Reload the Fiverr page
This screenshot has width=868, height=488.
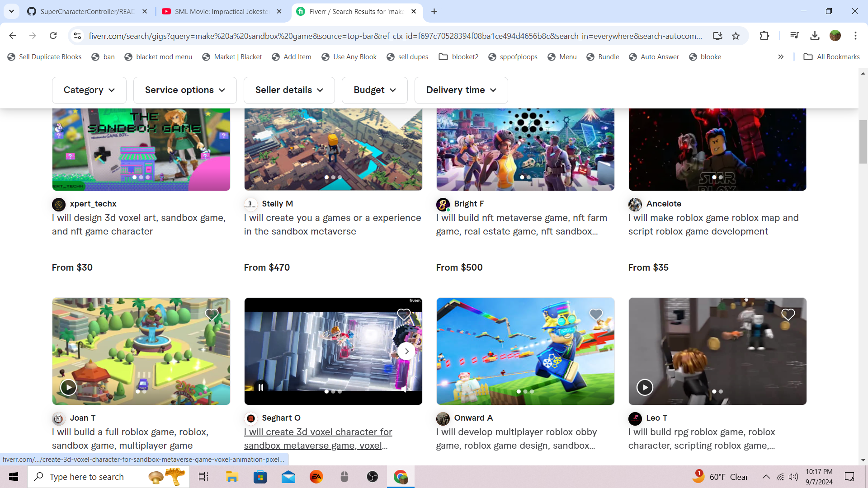[53, 36]
